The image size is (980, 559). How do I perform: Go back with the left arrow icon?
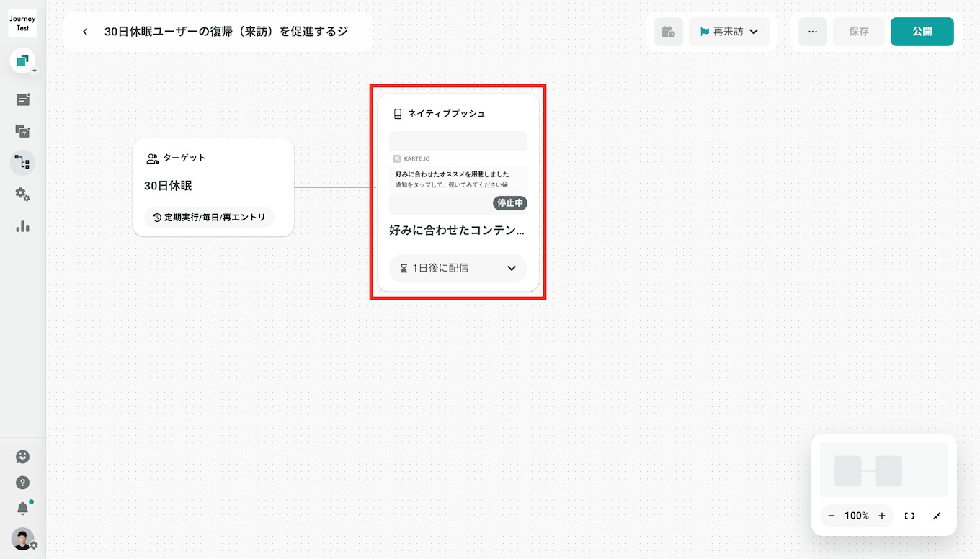click(x=85, y=32)
